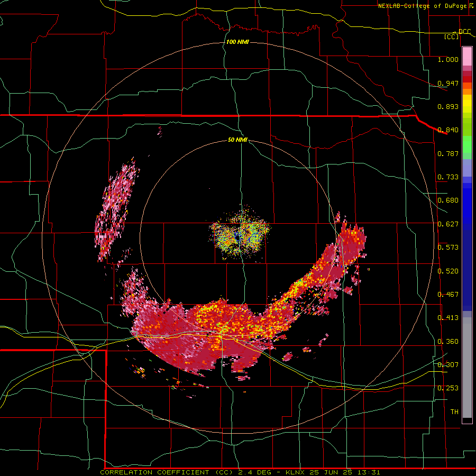Viewport: 476px width, 476px height.
Task: Click the 0.573 legend value
Action: point(448,248)
